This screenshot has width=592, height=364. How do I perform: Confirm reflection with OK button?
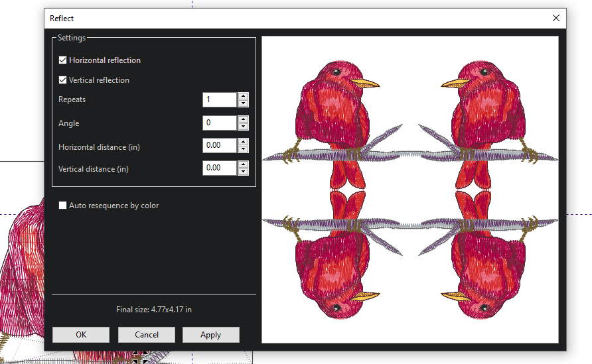coord(81,335)
